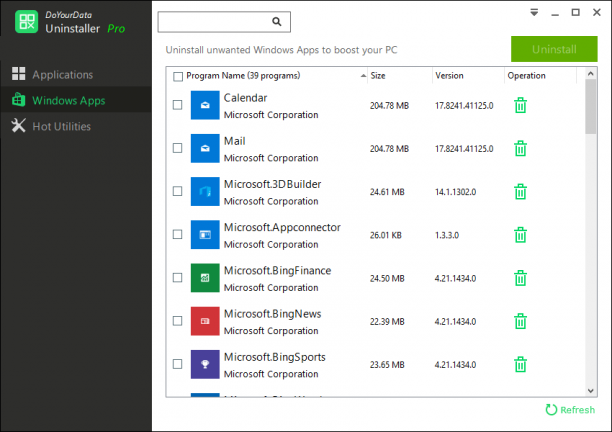Click the vertical scrollbar thumb

[x=591, y=107]
